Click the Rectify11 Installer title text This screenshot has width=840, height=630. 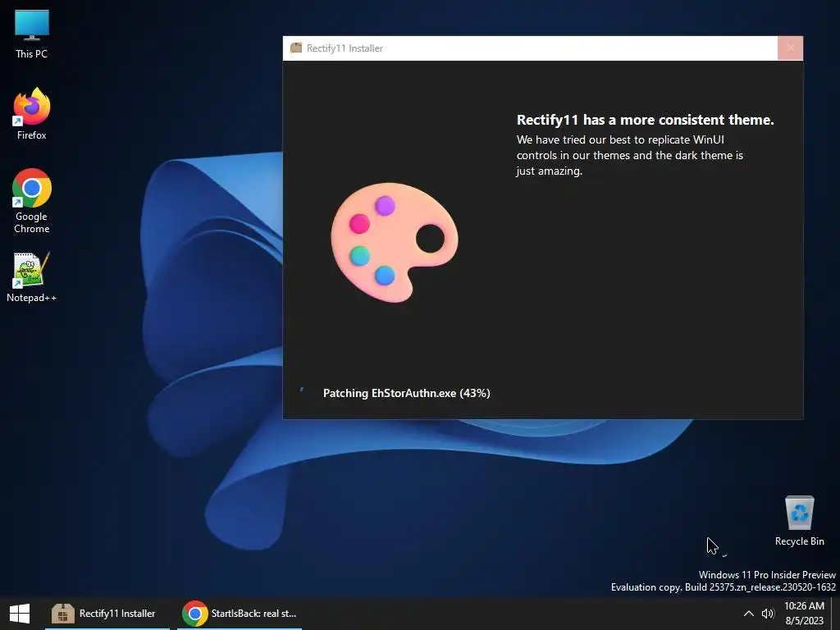345,48
